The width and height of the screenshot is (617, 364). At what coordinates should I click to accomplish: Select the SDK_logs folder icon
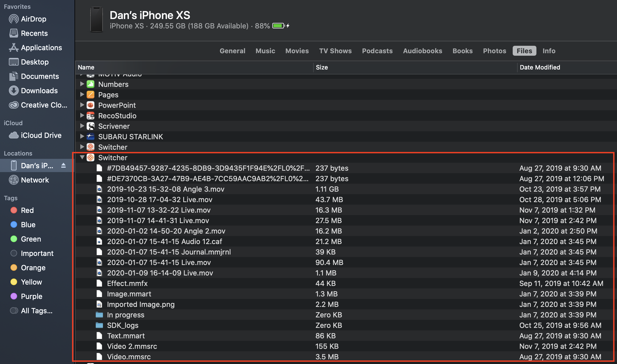99,325
